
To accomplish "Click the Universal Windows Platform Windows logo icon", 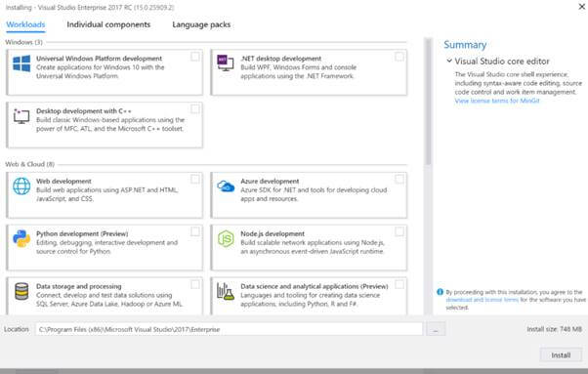I will coord(21,63).
